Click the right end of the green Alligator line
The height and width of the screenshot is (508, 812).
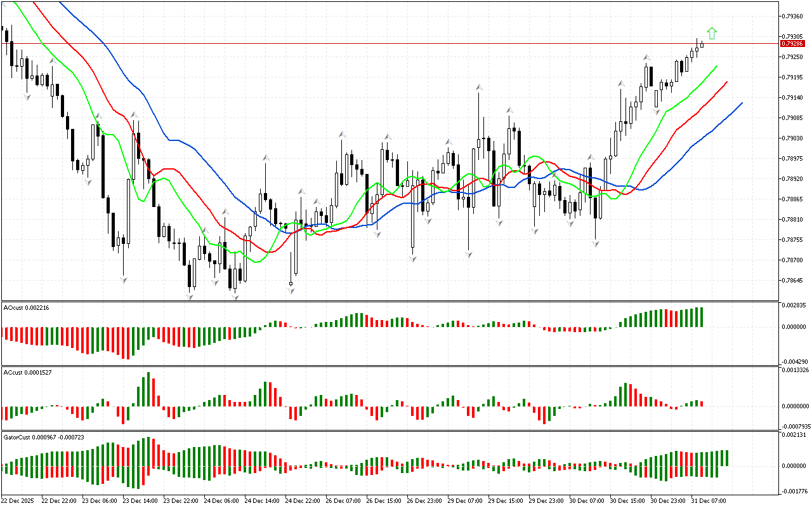click(x=717, y=66)
